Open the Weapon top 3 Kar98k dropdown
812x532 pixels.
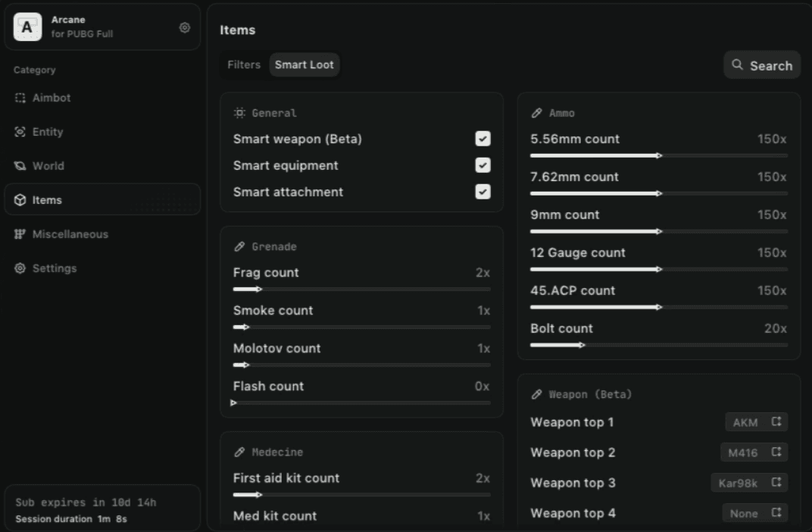click(749, 483)
